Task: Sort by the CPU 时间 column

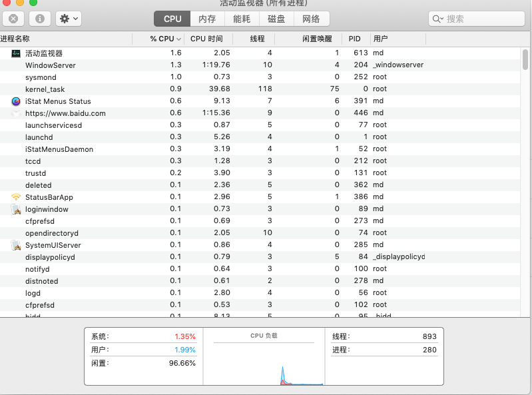Action: click(x=206, y=39)
